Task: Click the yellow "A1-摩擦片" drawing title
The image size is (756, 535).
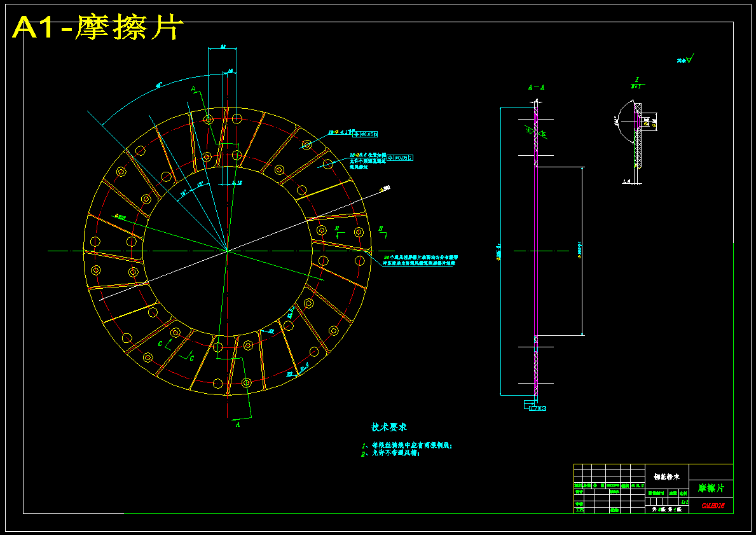Action: tap(97, 27)
